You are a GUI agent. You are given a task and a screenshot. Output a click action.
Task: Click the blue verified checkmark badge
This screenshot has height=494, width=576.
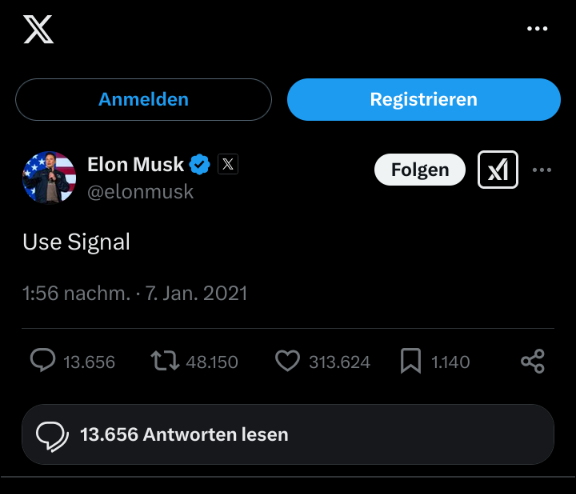199,164
